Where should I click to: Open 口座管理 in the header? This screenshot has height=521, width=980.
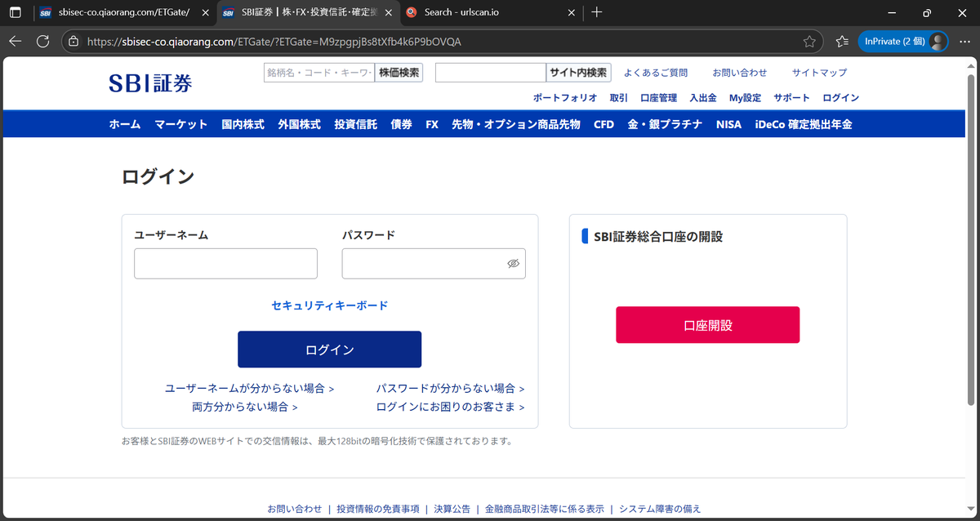pos(659,98)
